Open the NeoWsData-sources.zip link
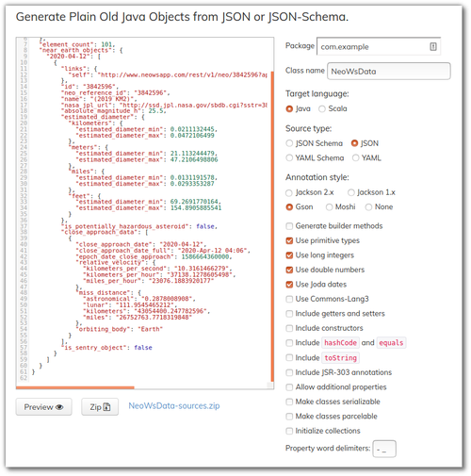The width and height of the screenshot is (471, 476). click(x=174, y=406)
